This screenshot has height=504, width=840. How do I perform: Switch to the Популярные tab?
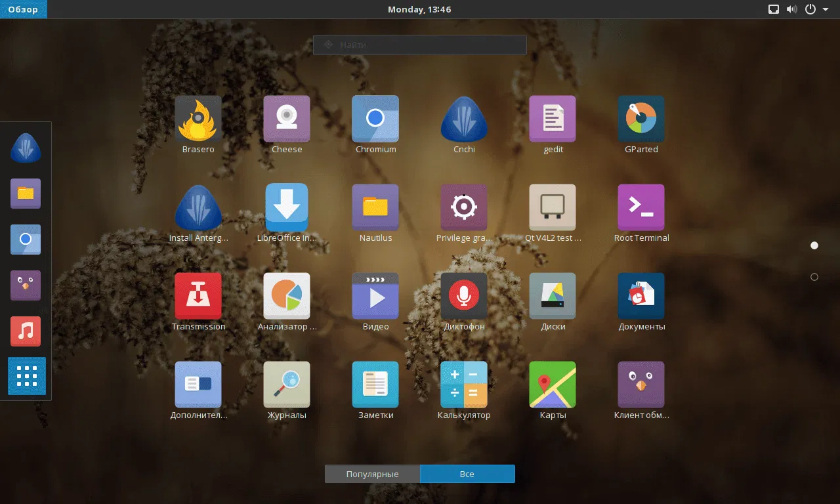click(372, 474)
